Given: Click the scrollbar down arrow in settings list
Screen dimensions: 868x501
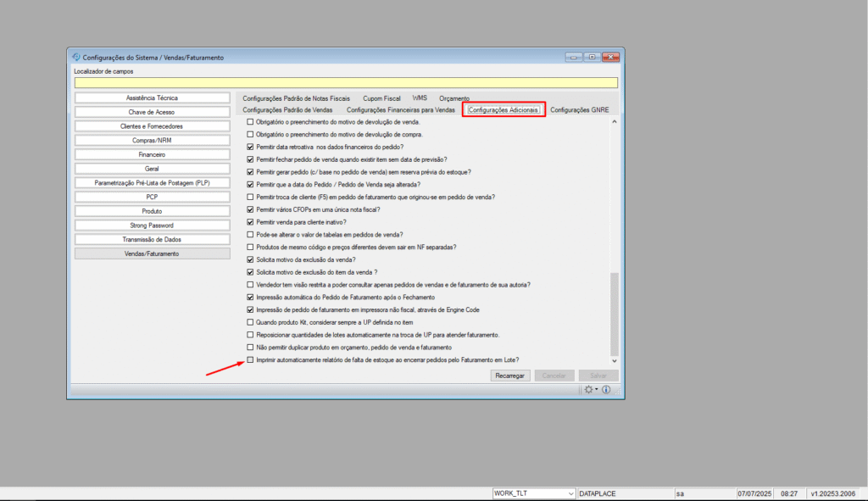Looking at the screenshot, I should click(x=615, y=361).
